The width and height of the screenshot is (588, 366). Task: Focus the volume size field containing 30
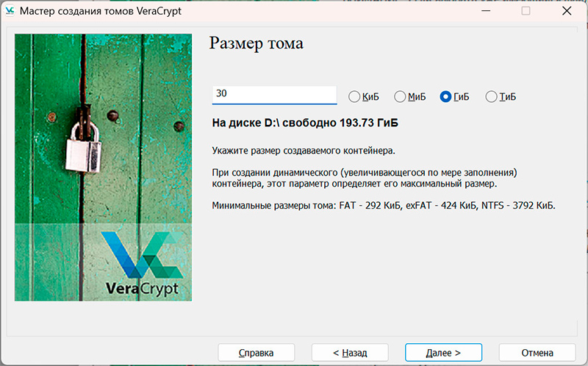[x=273, y=95]
